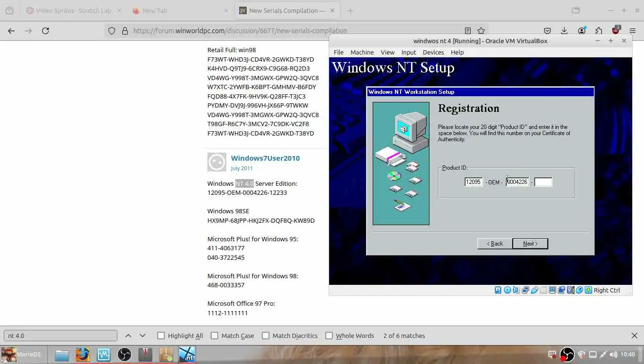
Task: Open VirtualBox Input menu
Action: [x=409, y=52]
